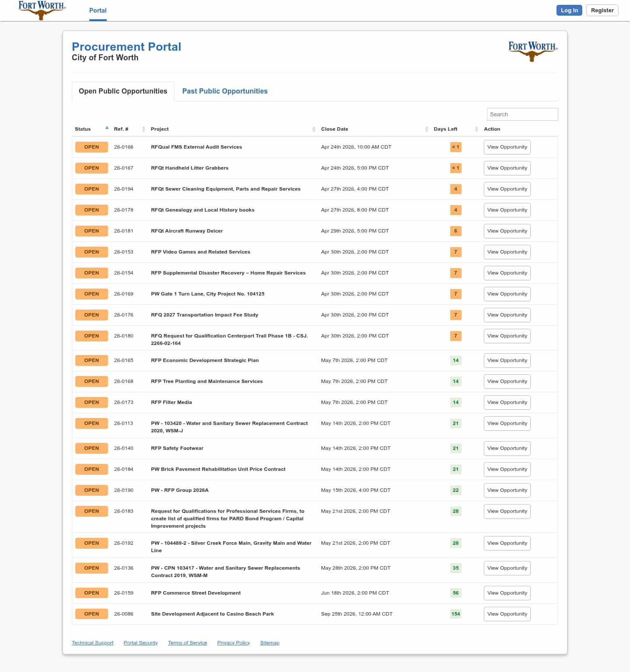This screenshot has height=672, width=630.
Task: Focus the Search input field
Action: pyautogui.click(x=522, y=114)
